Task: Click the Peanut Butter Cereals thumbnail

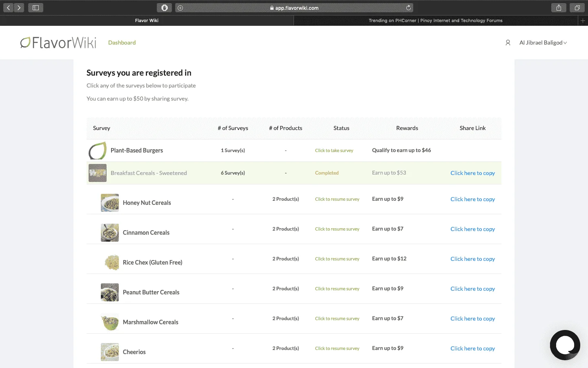Action: [x=110, y=292]
